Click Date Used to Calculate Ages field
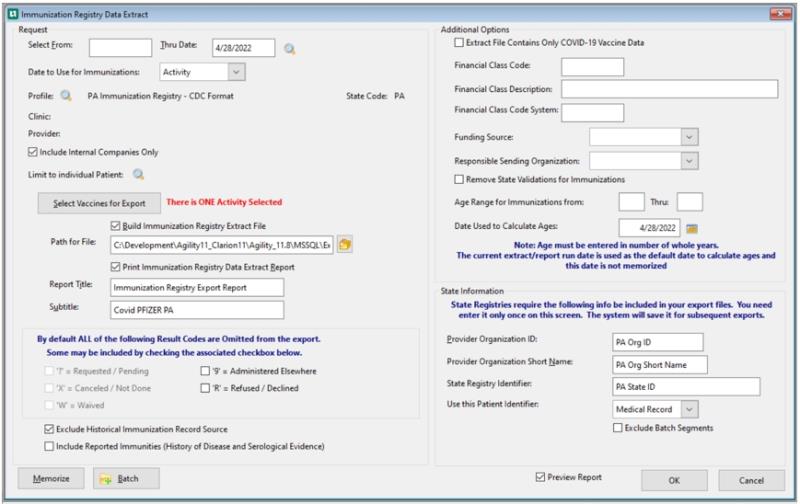This screenshot has width=800, height=504. pos(649,228)
